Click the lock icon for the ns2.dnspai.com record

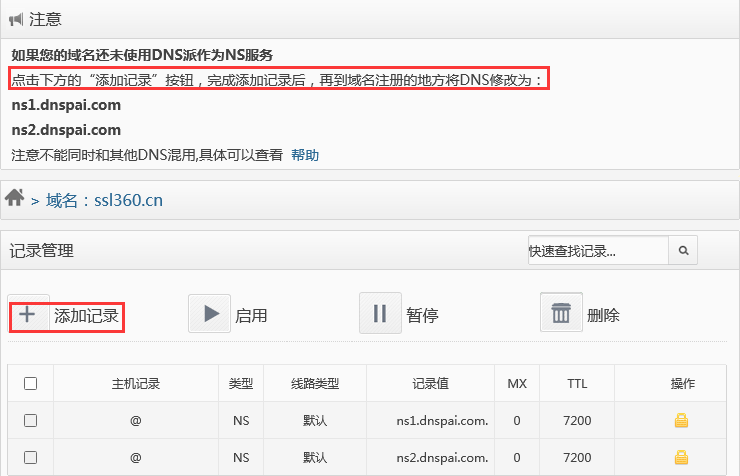click(x=681, y=457)
